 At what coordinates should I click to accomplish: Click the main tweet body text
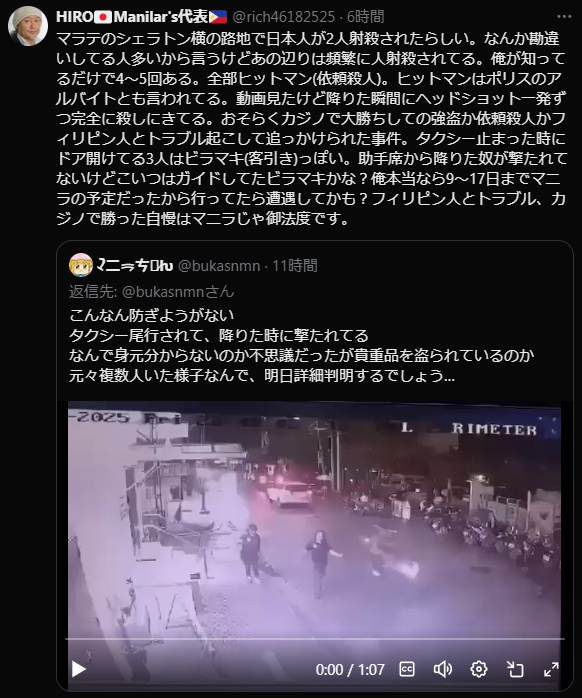pos(311,129)
